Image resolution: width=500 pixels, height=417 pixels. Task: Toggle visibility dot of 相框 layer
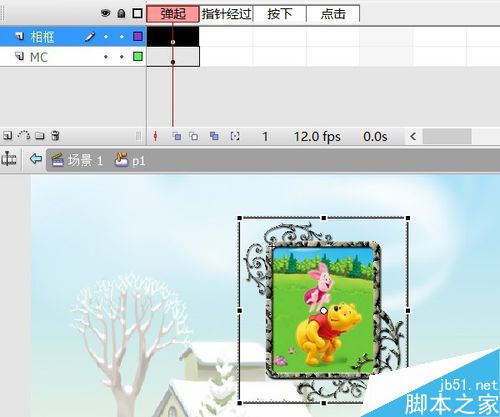[x=106, y=36]
